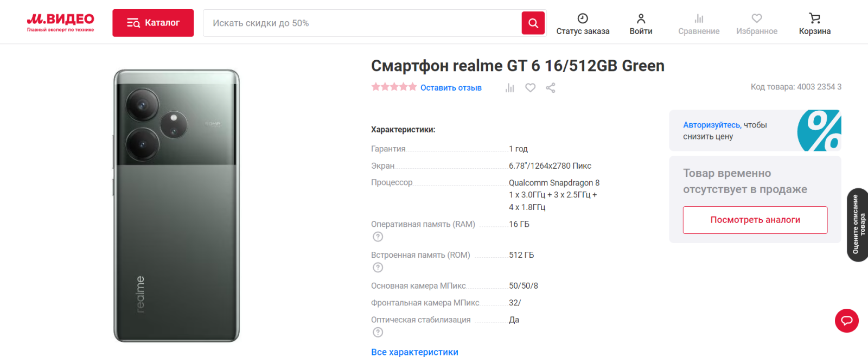Click the 'Основная камера МПикс' label
Image resolution: width=868 pixels, height=363 pixels.
click(418, 286)
